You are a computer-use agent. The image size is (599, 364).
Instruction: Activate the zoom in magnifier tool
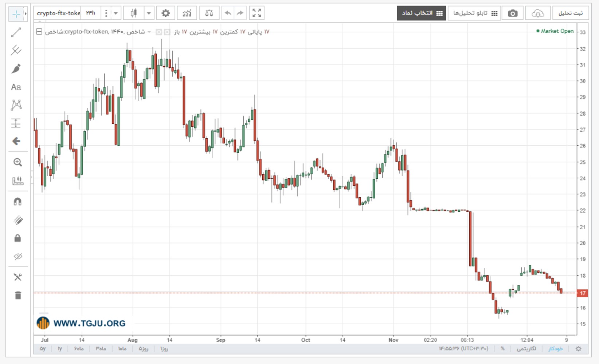[17, 162]
